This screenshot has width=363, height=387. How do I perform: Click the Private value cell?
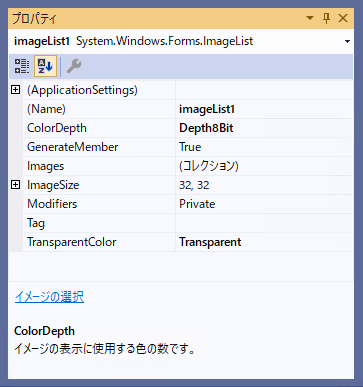[x=264, y=204]
